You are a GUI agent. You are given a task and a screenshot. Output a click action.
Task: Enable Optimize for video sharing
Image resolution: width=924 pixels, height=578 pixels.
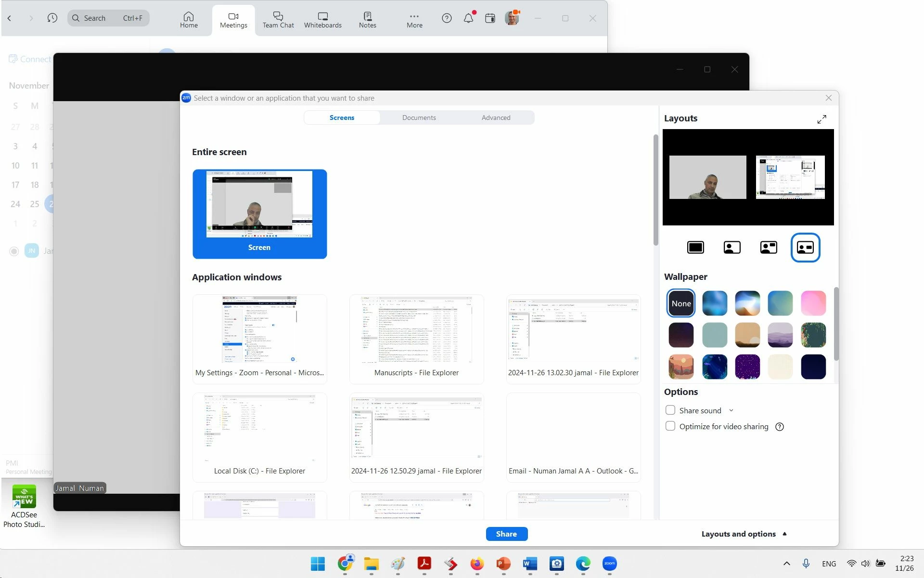[670, 426]
